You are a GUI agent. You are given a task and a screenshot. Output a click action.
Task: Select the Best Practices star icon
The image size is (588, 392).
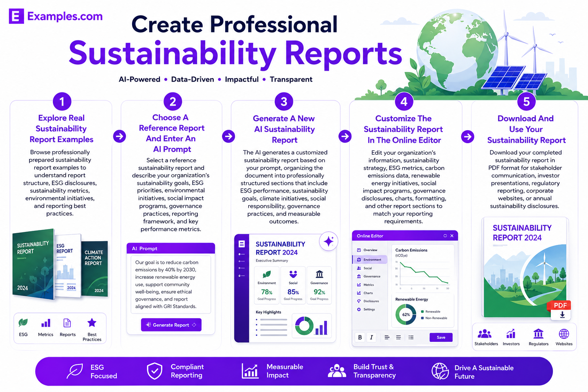click(92, 323)
